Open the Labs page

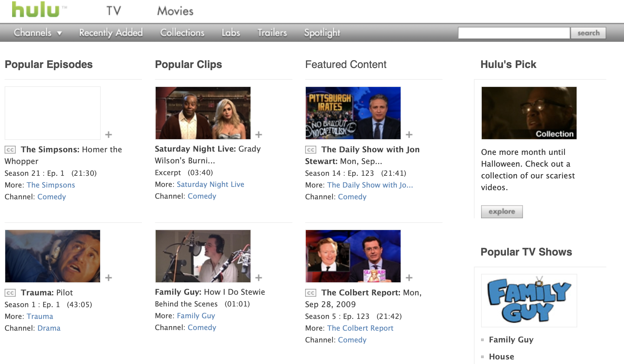point(231,33)
